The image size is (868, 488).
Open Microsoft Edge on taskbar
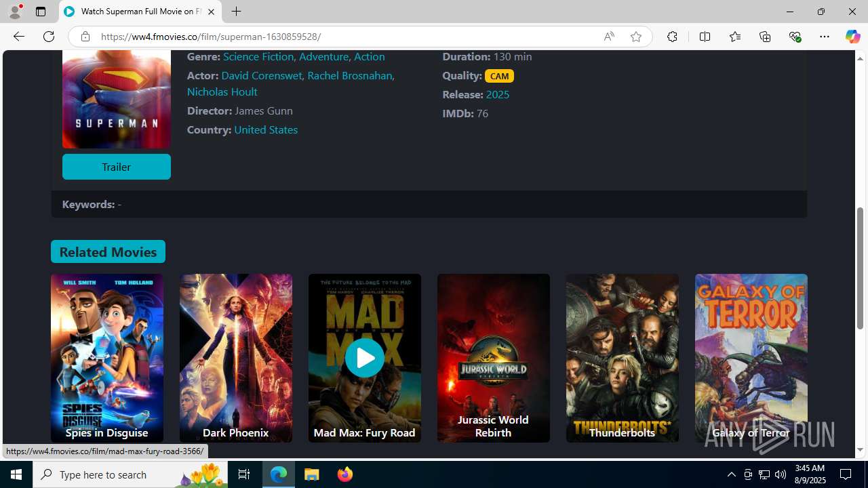tap(279, 474)
